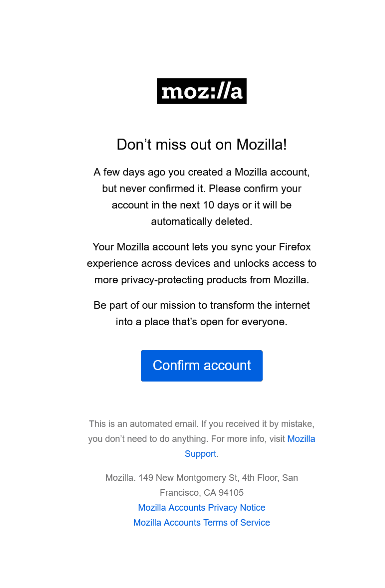Click the 'Be part of our mission' line
Viewport: 385px width, 588px height.
[x=201, y=305]
